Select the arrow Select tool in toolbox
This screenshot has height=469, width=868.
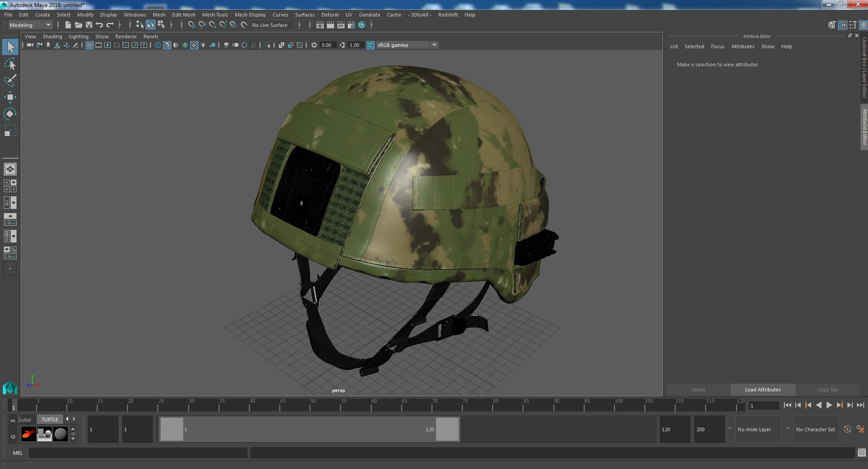[10, 47]
